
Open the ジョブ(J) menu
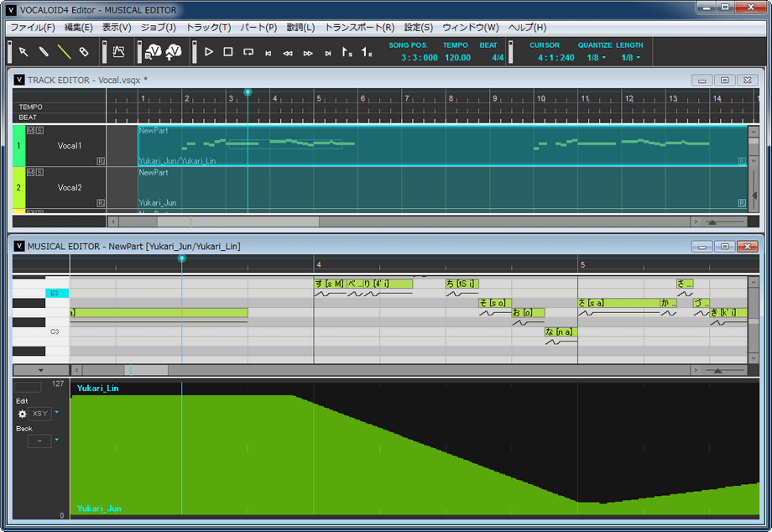coord(158,28)
